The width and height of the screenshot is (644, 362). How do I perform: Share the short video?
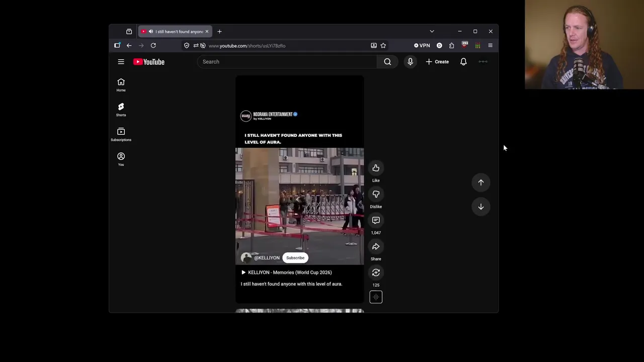pos(376,246)
